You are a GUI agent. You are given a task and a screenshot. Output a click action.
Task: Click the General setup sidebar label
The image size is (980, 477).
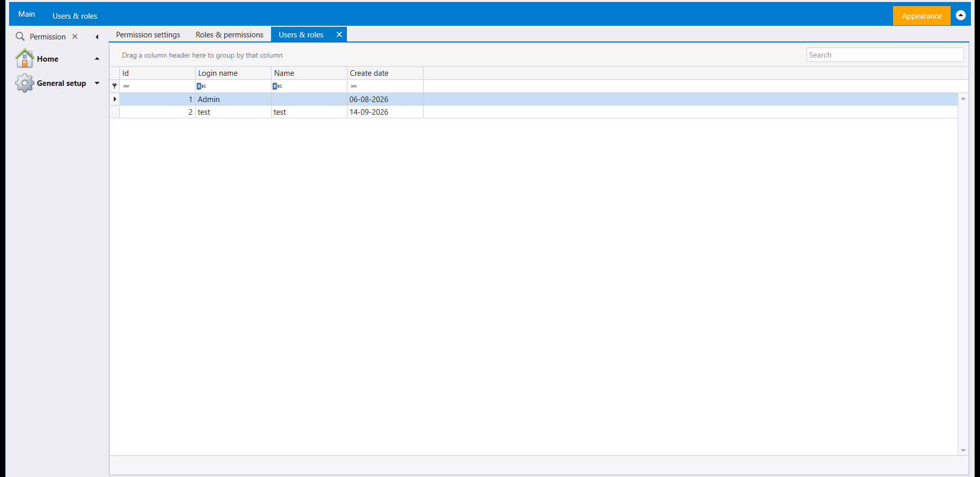point(61,83)
